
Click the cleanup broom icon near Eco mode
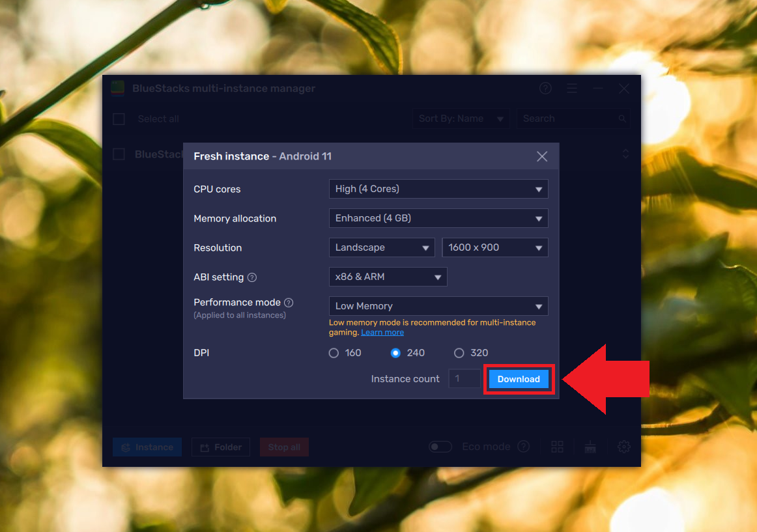point(590,447)
